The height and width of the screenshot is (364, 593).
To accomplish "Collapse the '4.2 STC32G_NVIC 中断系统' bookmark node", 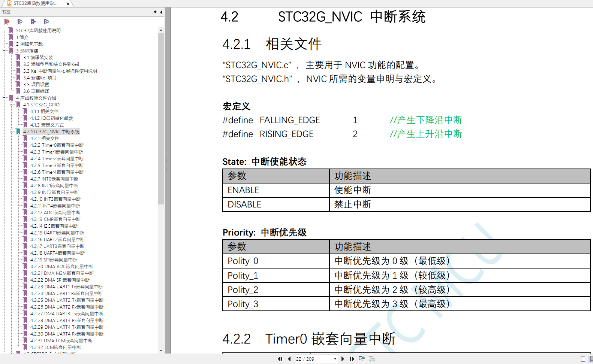I will (12, 131).
